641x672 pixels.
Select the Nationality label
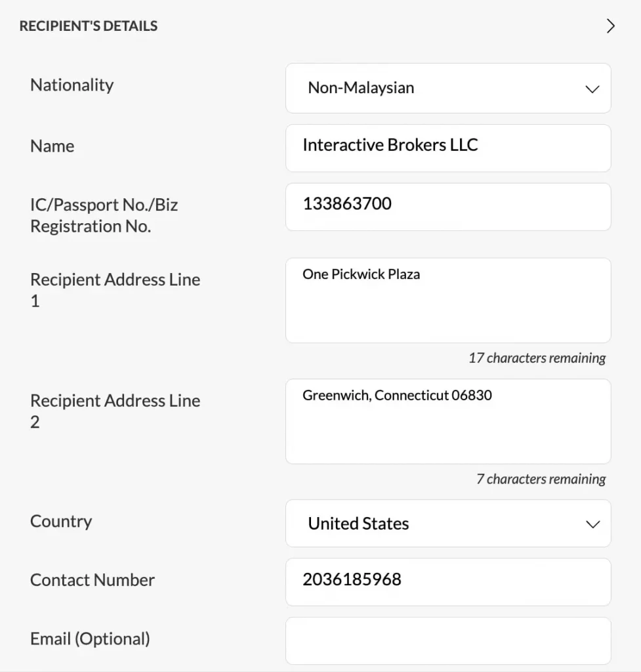(72, 84)
